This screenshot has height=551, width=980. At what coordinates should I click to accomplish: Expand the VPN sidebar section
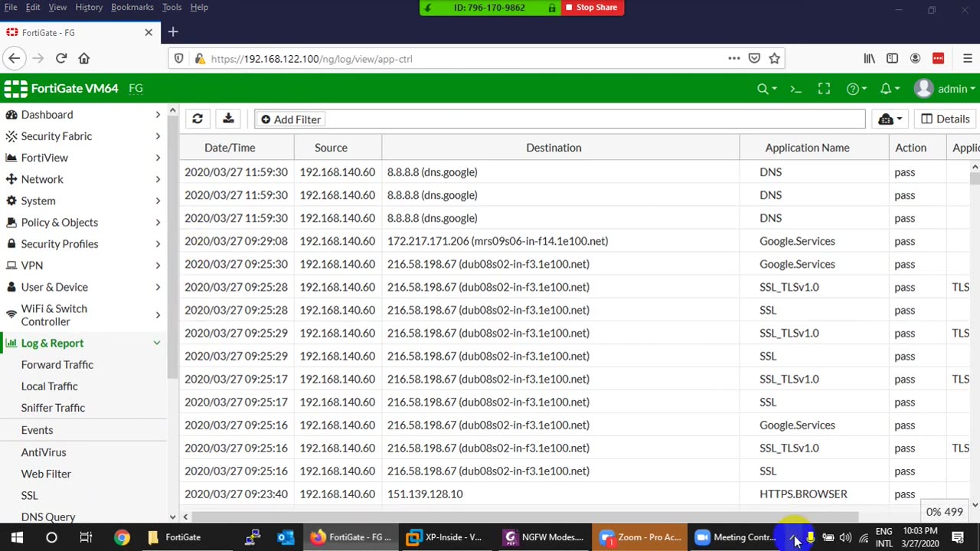[x=83, y=265]
